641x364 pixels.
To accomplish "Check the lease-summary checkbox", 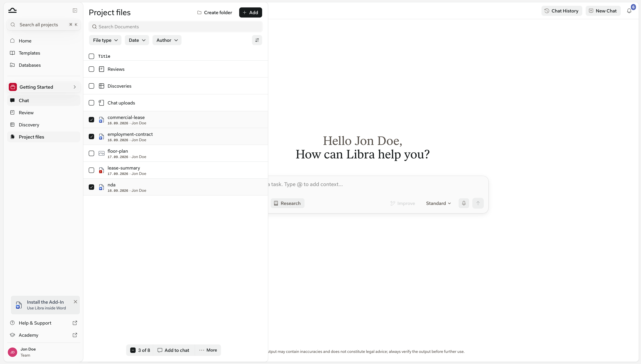I will click(x=91, y=170).
